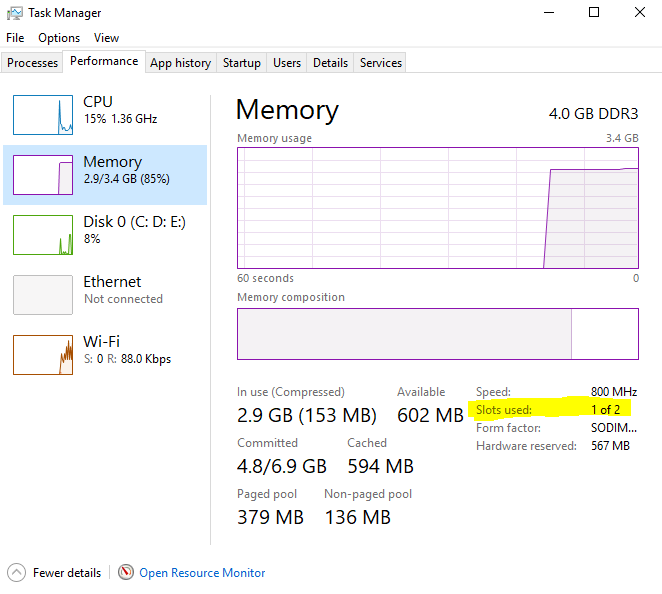Image resolution: width=662 pixels, height=594 pixels.
Task: Open the Users tab
Action: tap(287, 63)
